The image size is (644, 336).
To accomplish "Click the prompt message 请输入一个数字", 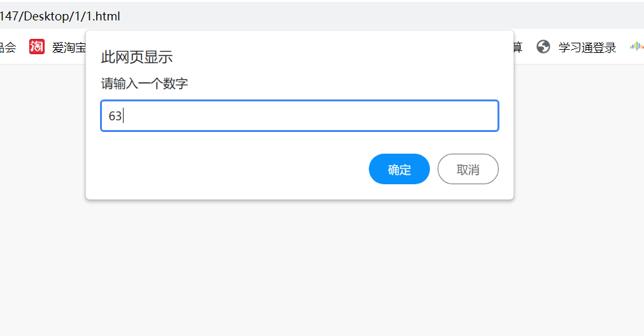I will tap(145, 84).
